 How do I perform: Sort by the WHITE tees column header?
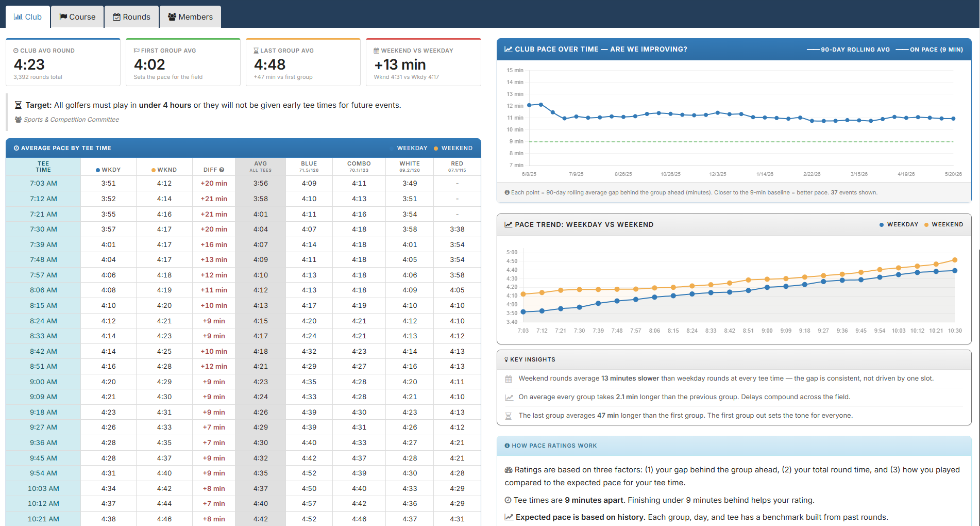(410, 167)
